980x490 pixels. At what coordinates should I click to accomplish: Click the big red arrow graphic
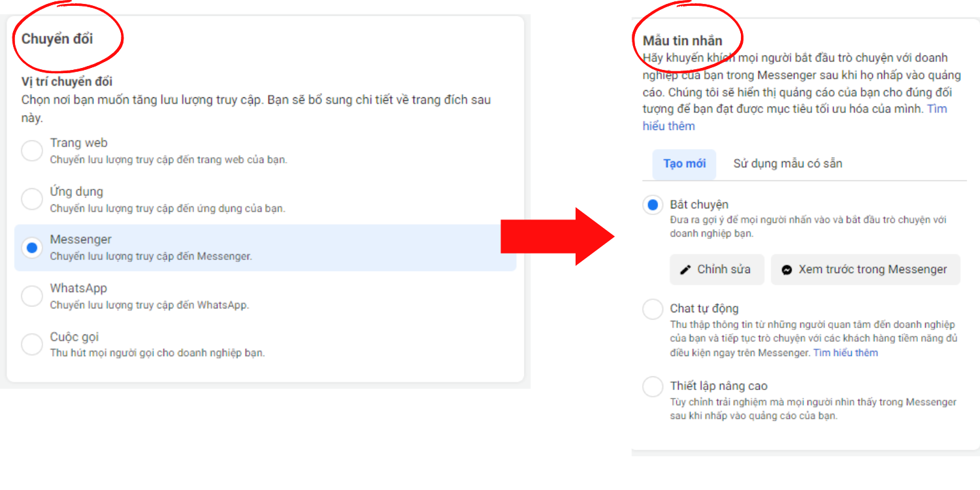[x=558, y=237]
